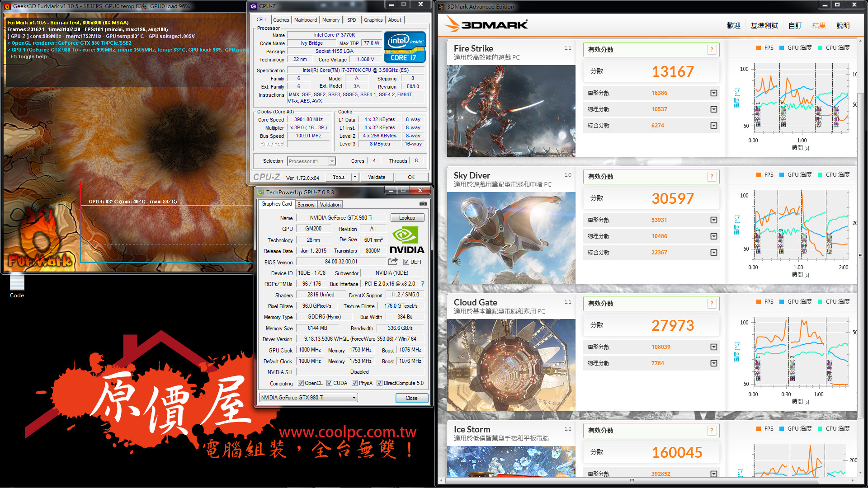Open the 說明 help tab in 3DMark

point(843,26)
